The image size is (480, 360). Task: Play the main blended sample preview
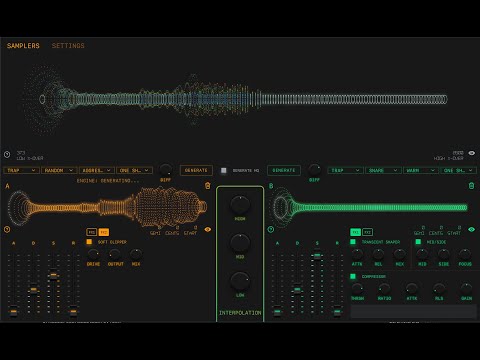click(x=7, y=154)
